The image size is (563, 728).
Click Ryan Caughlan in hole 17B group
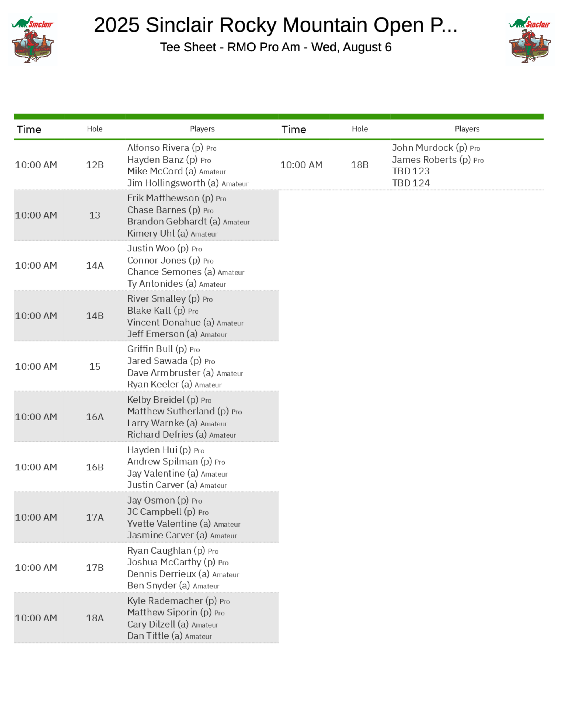pyautogui.click(x=173, y=551)
